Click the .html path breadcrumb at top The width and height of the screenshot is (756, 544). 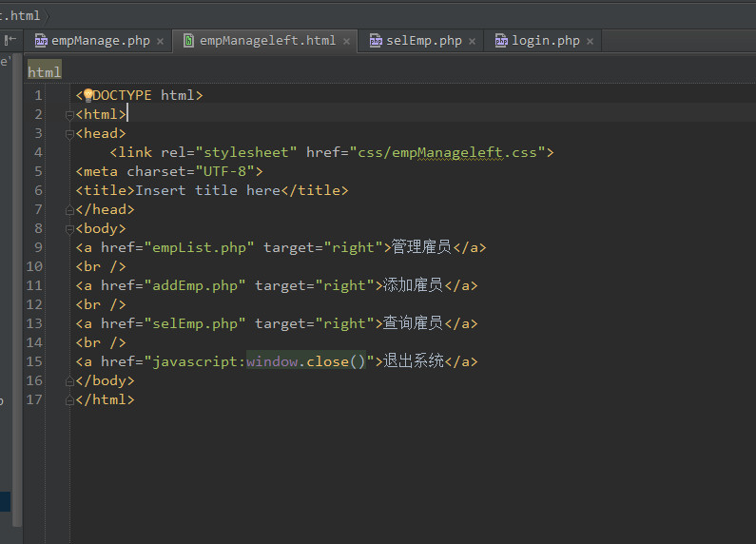tap(21, 16)
